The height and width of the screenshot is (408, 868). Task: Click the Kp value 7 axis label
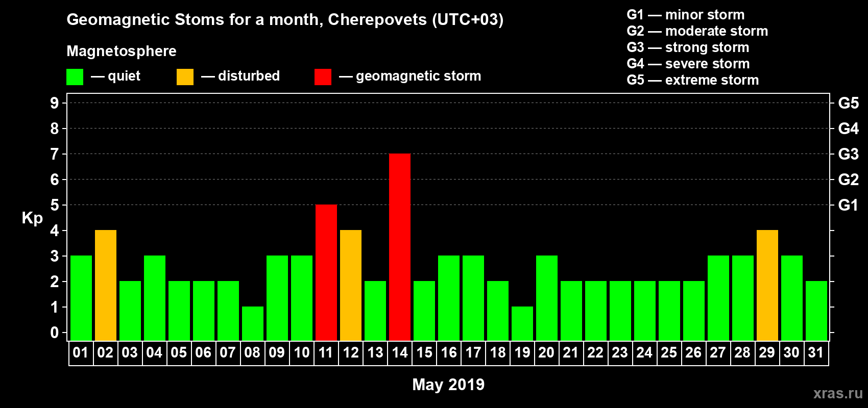pos(55,154)
